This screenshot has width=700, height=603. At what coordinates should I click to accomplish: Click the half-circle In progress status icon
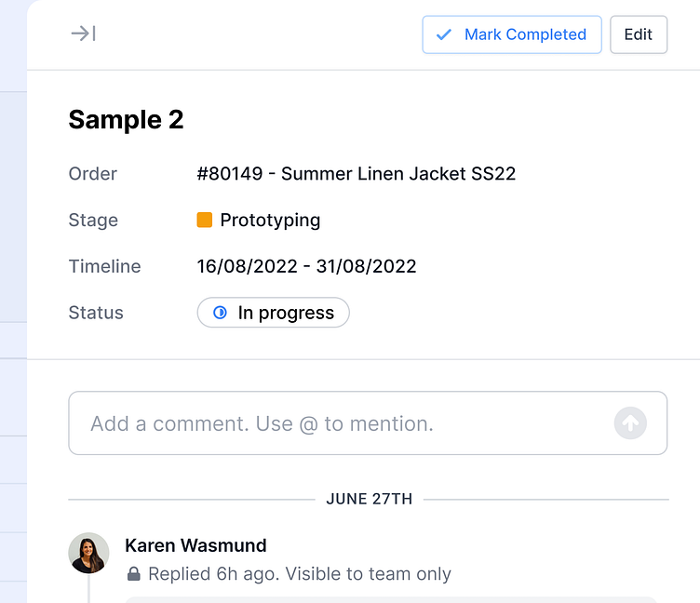[x=220, y=313]
